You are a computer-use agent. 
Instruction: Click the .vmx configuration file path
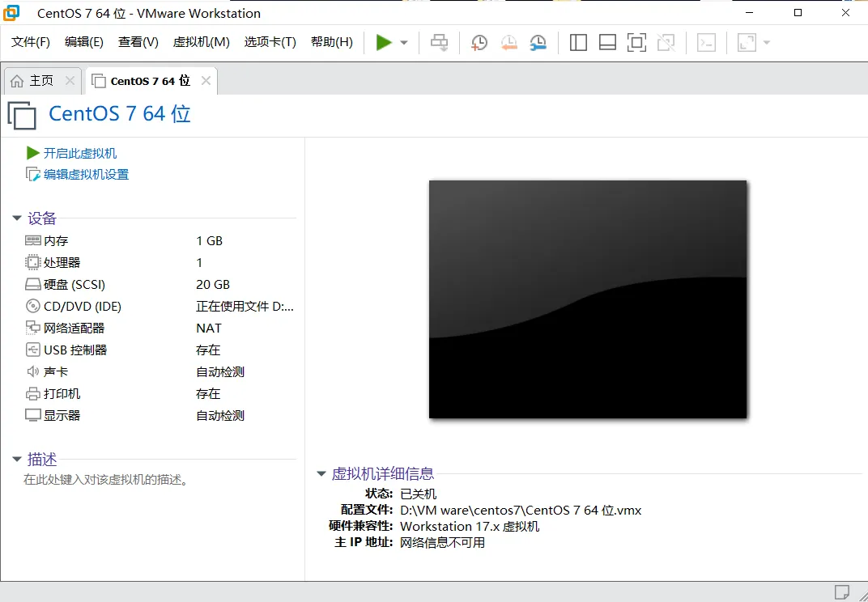pyautogui.click(x=521, y=510)
